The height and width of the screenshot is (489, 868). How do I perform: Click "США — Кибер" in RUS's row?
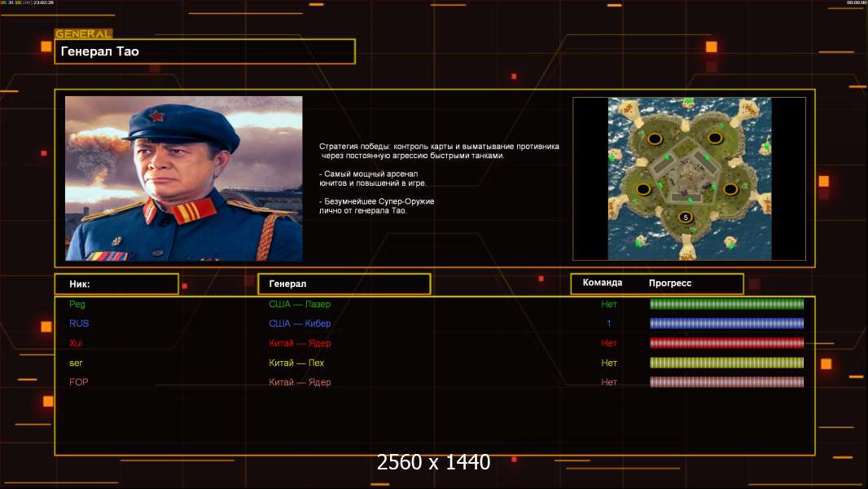[300, 324]
